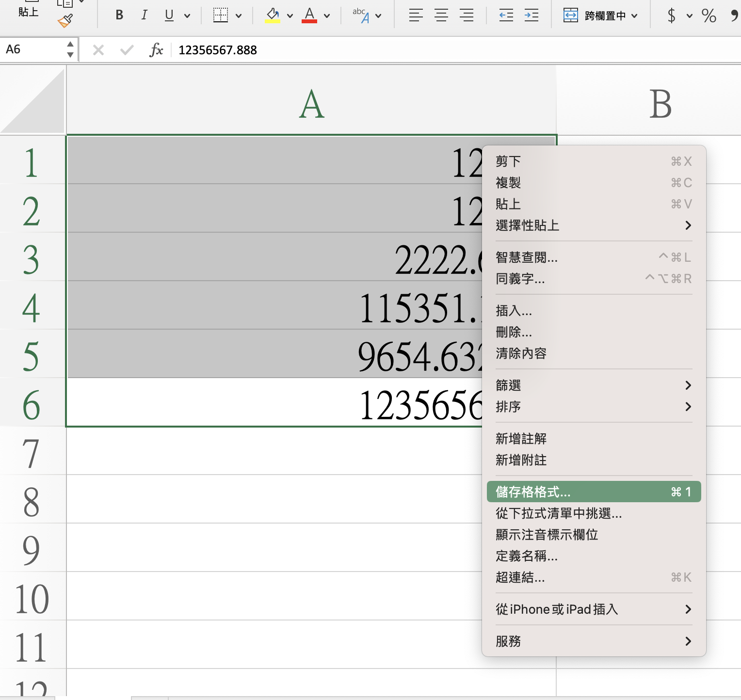
Task: Toggle italic formatting
Action: 144,16
